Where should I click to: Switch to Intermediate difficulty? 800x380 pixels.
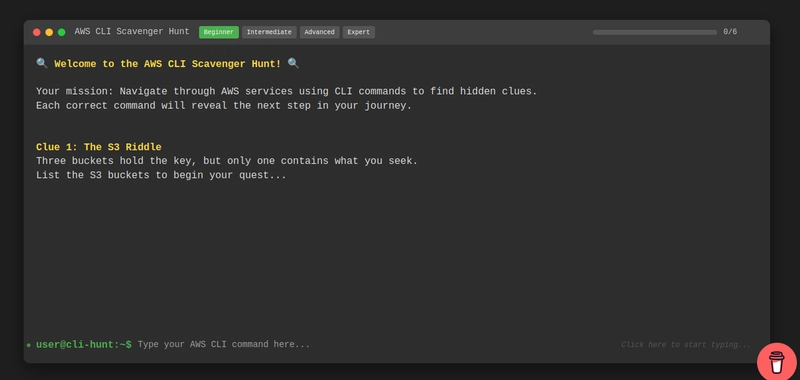pyautogui.click(x=269, y=32)
